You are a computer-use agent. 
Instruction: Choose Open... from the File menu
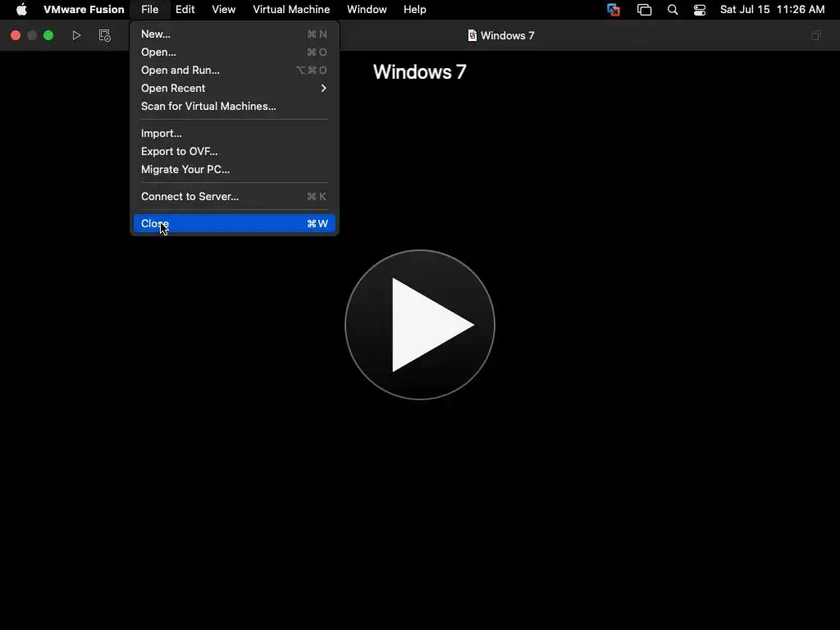234,52
